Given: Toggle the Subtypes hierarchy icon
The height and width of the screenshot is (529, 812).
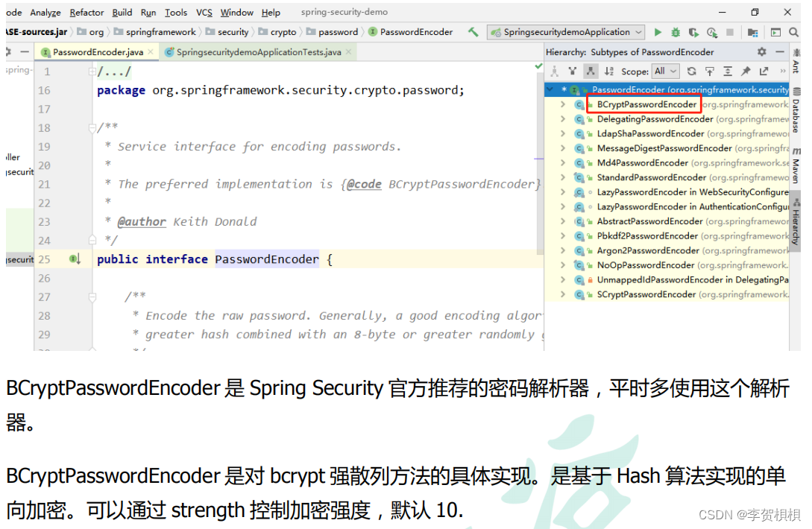Looking at the screenshot, I should click(x=591, y=72).
